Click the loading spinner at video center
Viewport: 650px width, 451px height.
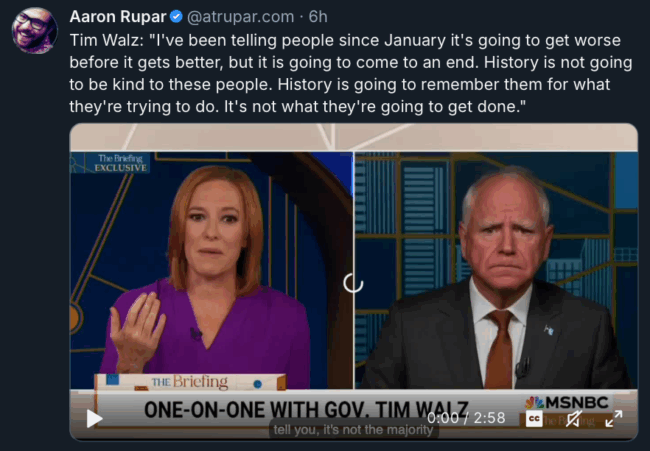click(353, 283)
